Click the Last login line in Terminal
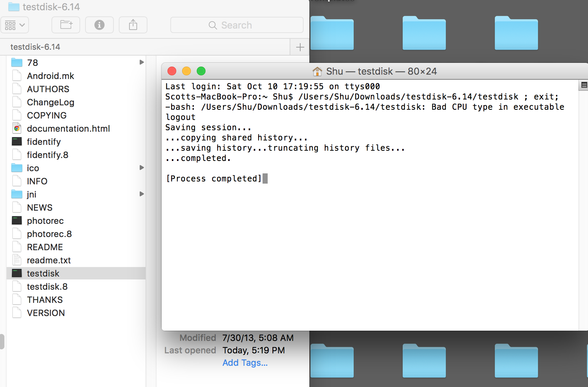The image size is (588, 387). click(x=272, y=87)
